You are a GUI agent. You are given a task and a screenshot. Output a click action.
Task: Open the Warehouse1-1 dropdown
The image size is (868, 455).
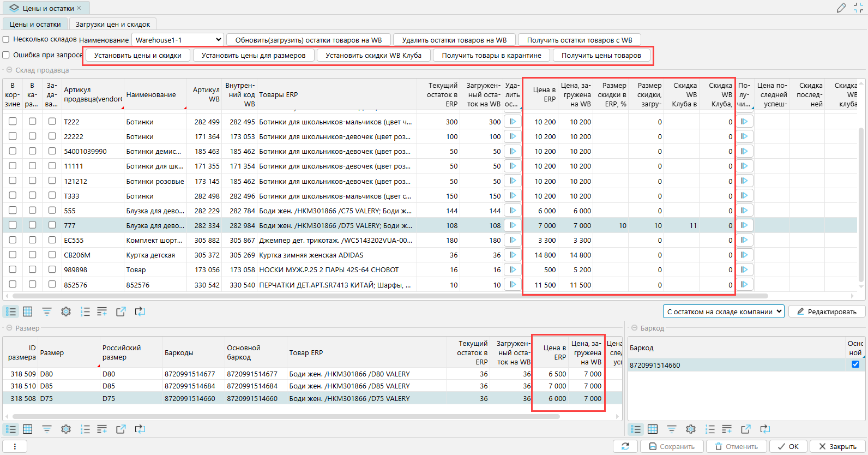pyautogui.click(x=178, y=40)
